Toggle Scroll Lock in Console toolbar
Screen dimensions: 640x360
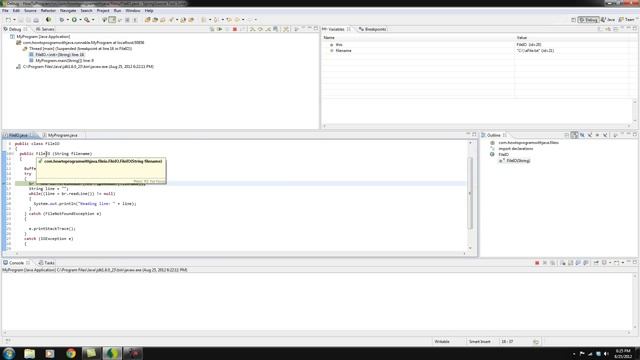click(571, 263)
